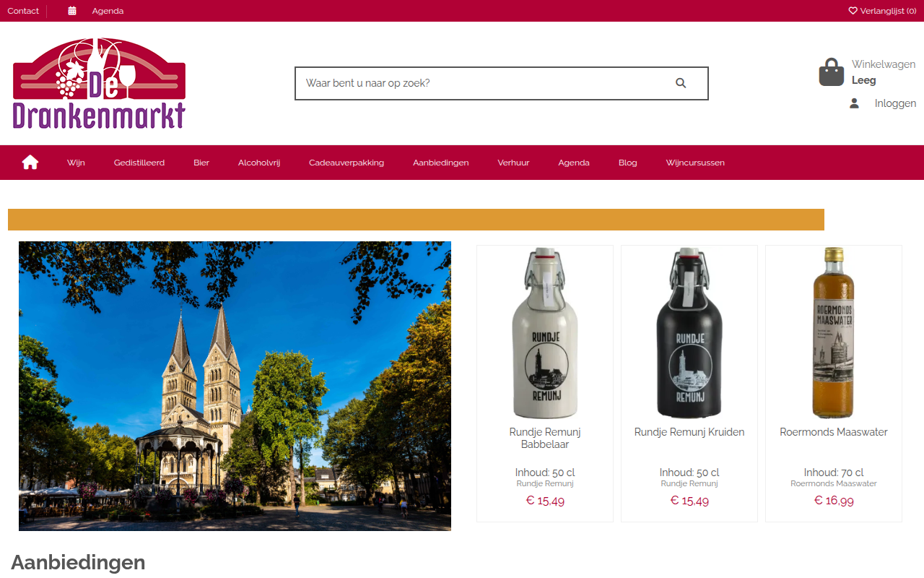Open the Alcoholvrij menu
Image resolution: width=924 pixels, height=578 pixels.
[259, 163]
